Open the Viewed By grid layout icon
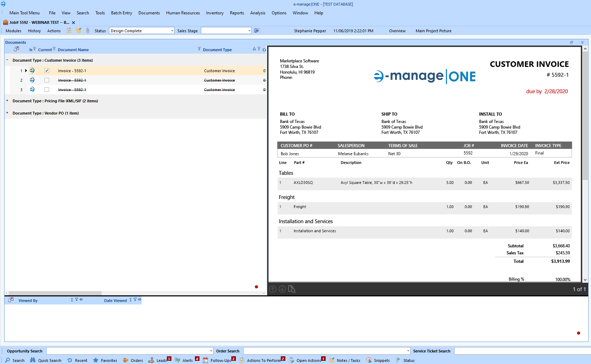The height and width of the screenshot is (364, 591). (11, 300)
